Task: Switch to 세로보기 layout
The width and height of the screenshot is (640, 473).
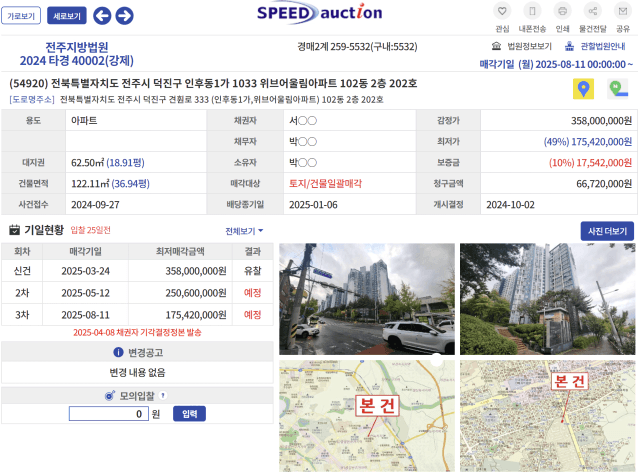Action: click(x=67, y=16)
